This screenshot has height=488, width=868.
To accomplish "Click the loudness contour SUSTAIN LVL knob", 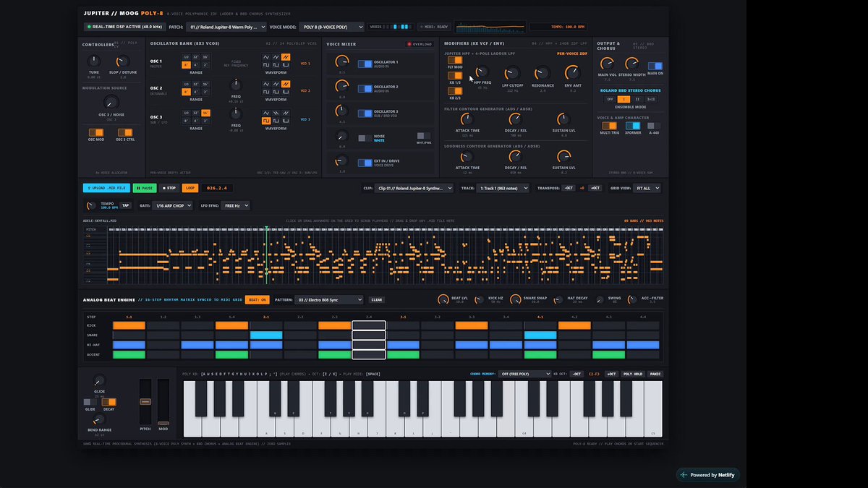I will click(x=564, y=156).
